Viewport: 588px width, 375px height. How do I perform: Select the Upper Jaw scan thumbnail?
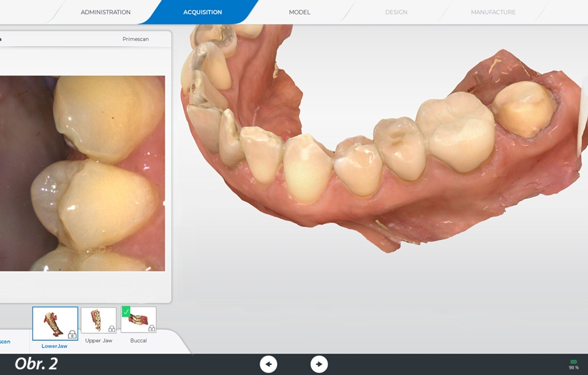click(x=99, y=320)
